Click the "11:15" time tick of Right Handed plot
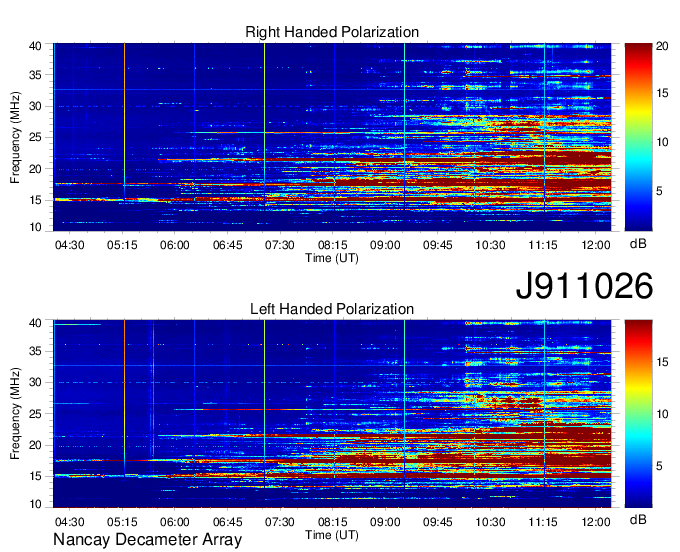 click(x=543, y=245)
